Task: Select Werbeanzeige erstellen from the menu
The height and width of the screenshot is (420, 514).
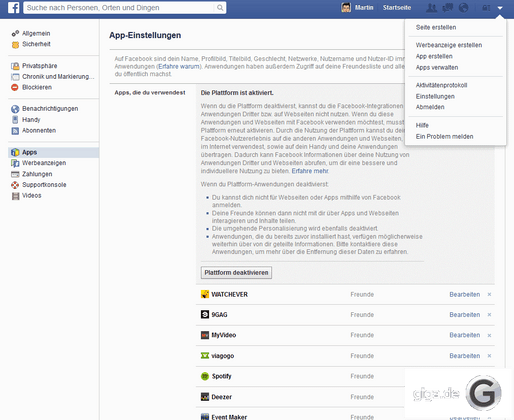Action: coord(449,45)
